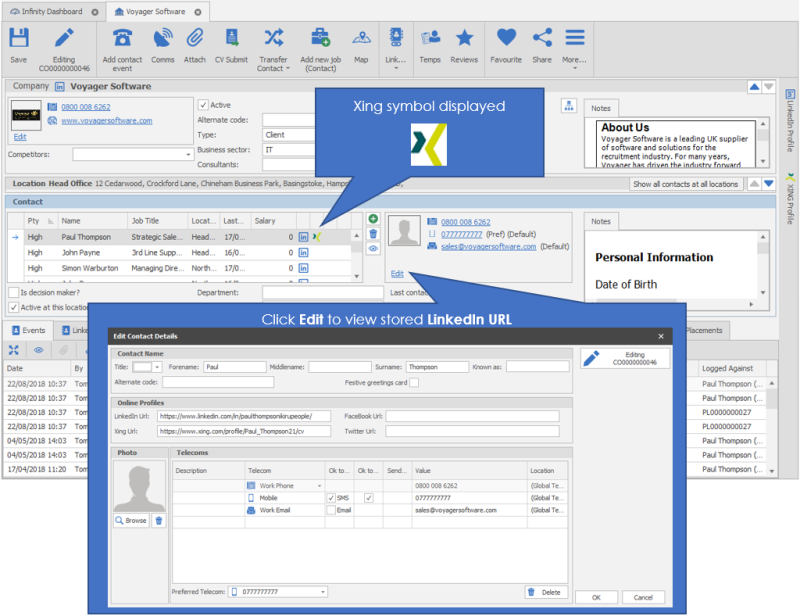The width and height of the screenshot is (800, 616).
Task: Click the Reviews star icon
Action: [x=464, y=42]
